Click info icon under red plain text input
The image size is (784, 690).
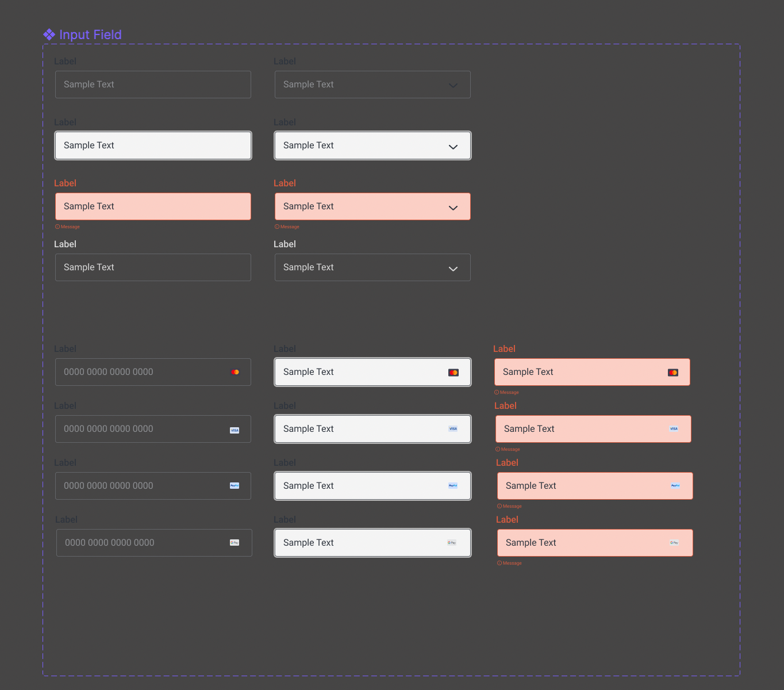click(57, 227)
